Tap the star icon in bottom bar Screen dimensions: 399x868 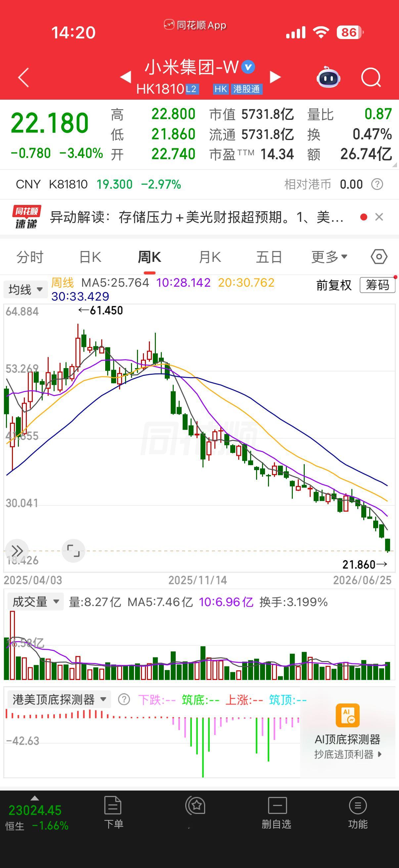(x=195, y=806)
